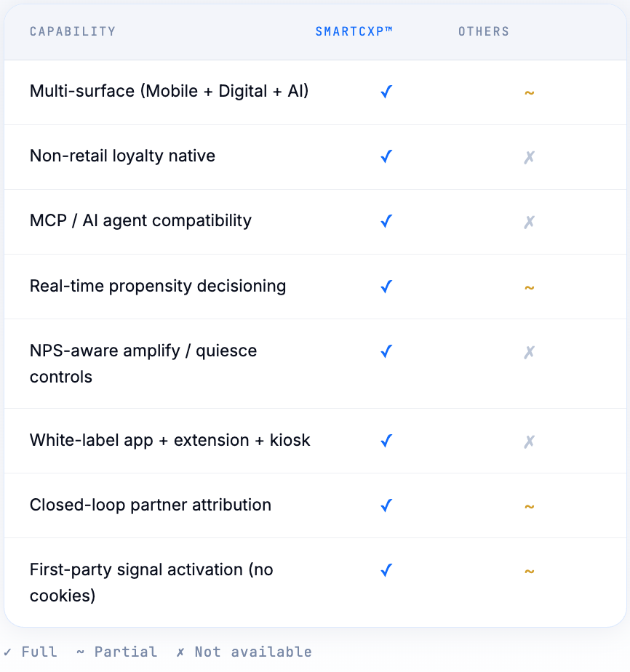Click the Others tilde for First-party signal activation

530,572
